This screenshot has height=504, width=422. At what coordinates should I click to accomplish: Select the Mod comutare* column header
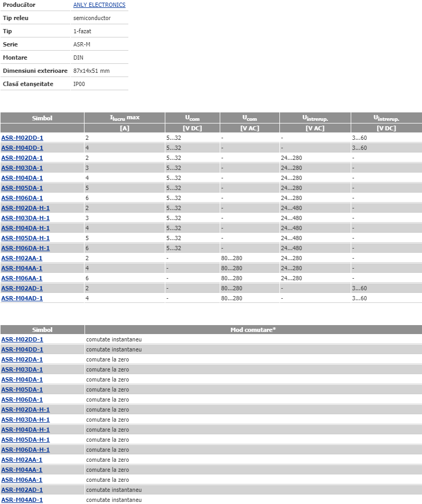(x=254, y=330)
